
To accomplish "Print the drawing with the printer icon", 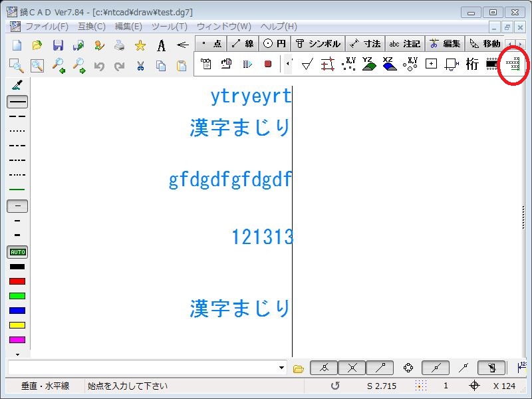I will (x=120, y=45).
